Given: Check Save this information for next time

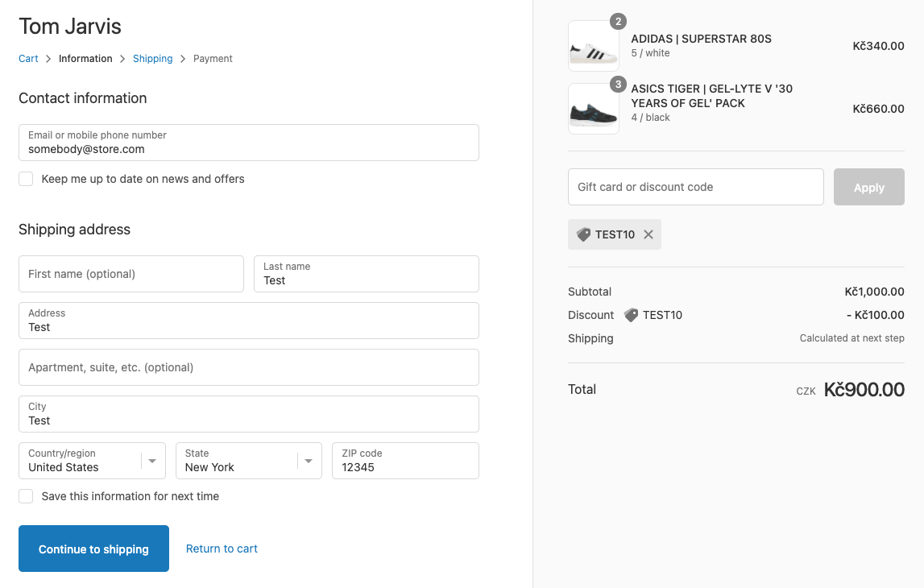Looking at the screenshot, I should click(x=27, y=496).
